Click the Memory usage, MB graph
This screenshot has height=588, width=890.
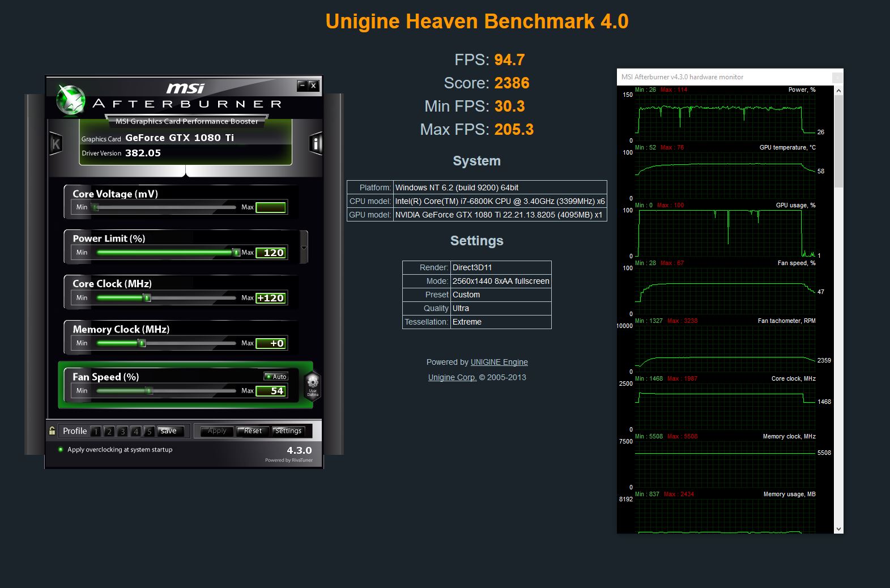725,516
